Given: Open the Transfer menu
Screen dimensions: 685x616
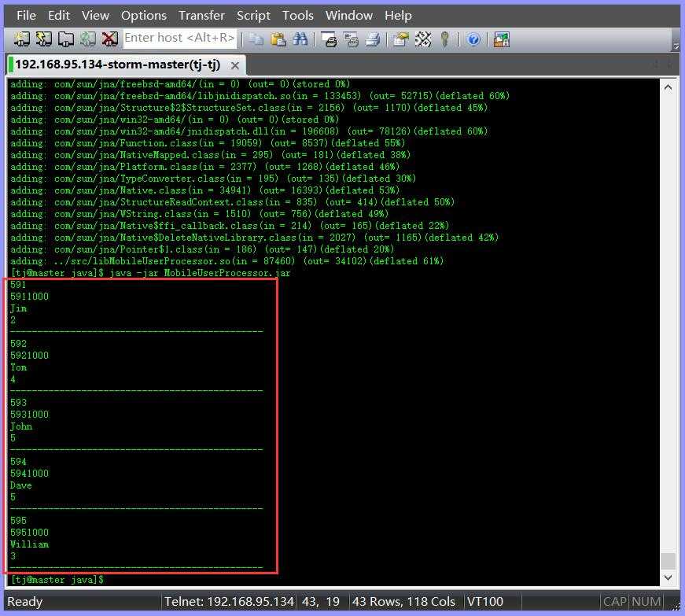Looking at the screenshot, I should click(x=201, y=15).
